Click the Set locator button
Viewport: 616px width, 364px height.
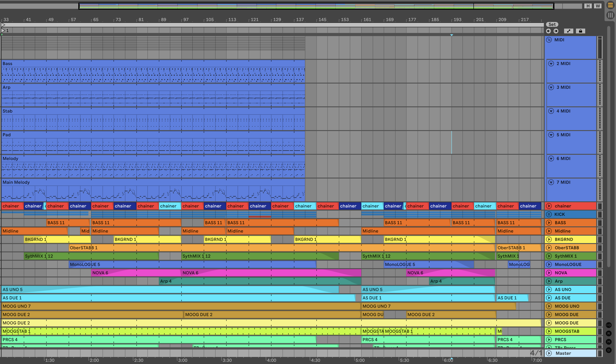tap(552, 24)
